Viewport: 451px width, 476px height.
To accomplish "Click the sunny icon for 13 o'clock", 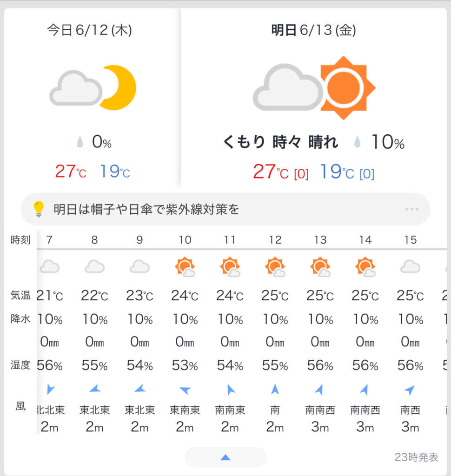I will tap(320, 267).
